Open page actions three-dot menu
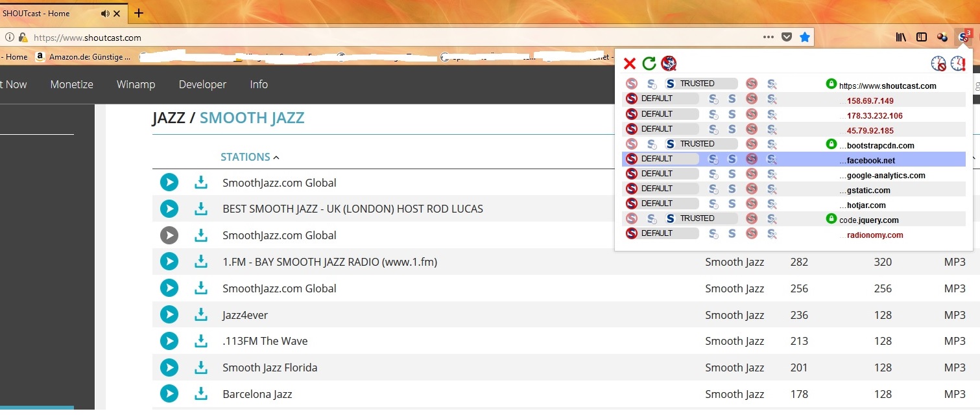 click(769, 38)
